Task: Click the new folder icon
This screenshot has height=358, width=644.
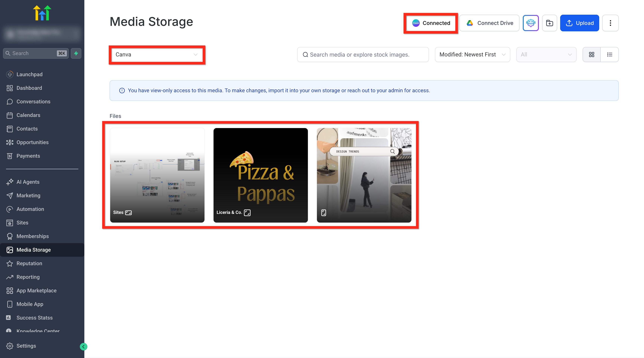Action: (549, 23)
